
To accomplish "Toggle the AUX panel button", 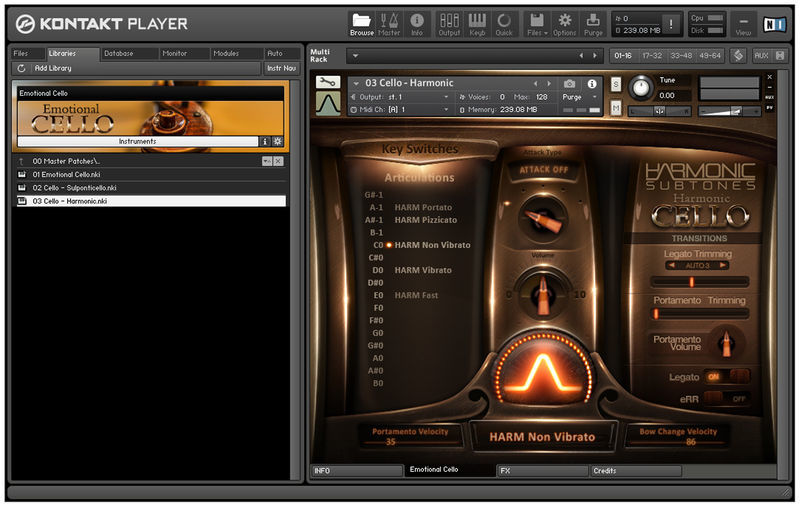I will coord(761,56).
